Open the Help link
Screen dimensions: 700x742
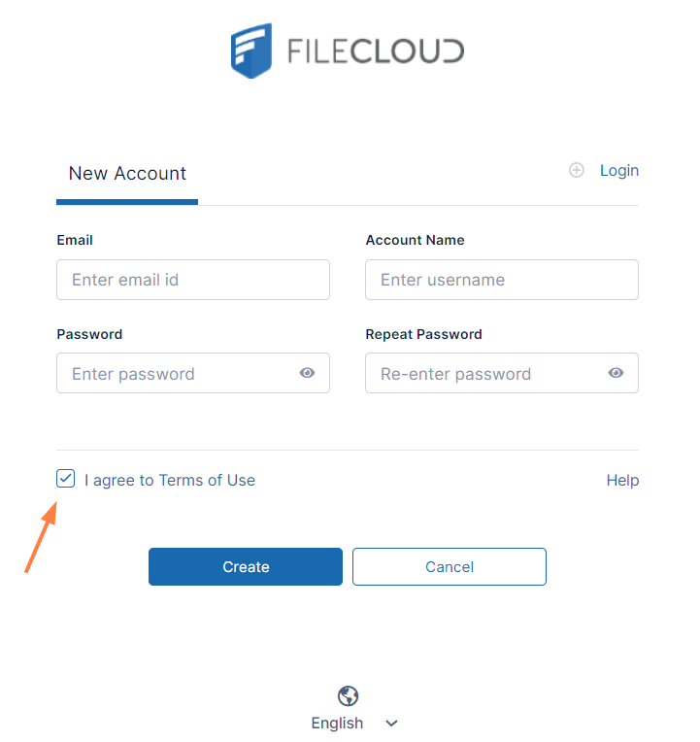pyautogui.click(x=622, y=480)
